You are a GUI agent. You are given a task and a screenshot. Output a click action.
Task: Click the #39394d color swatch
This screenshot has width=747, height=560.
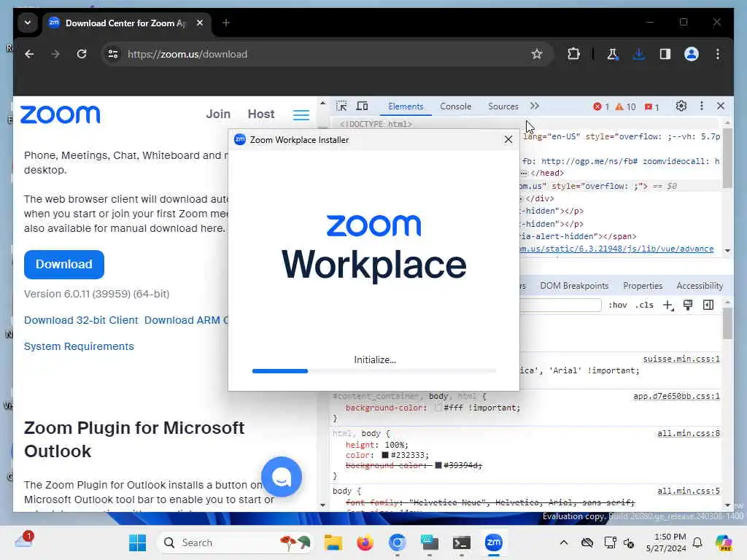point(438,465)
